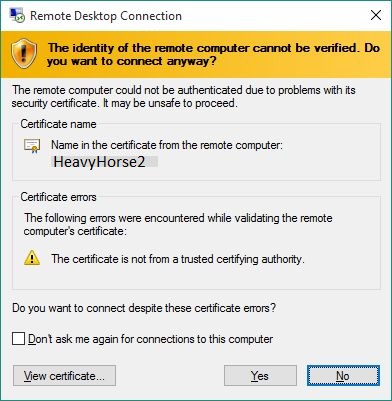Click the connect despite certificate errors question
Viewport: 392px width, 401px height.
(x=144, y=308)
